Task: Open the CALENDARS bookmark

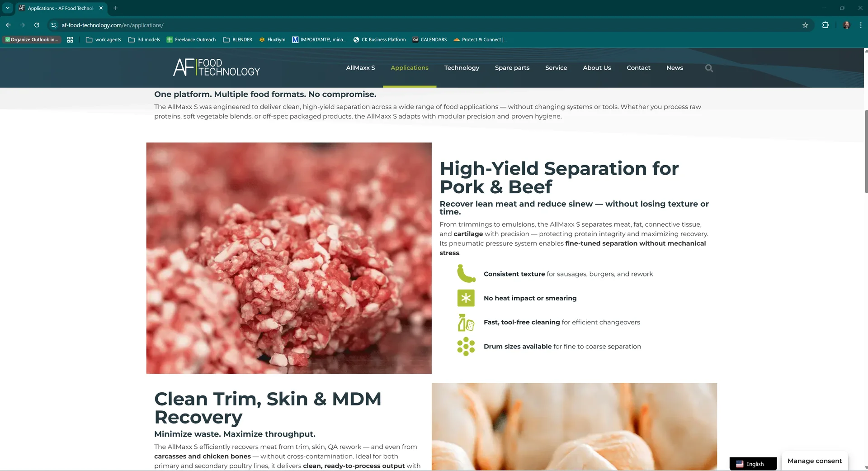Action: click(x=429, y=40)
